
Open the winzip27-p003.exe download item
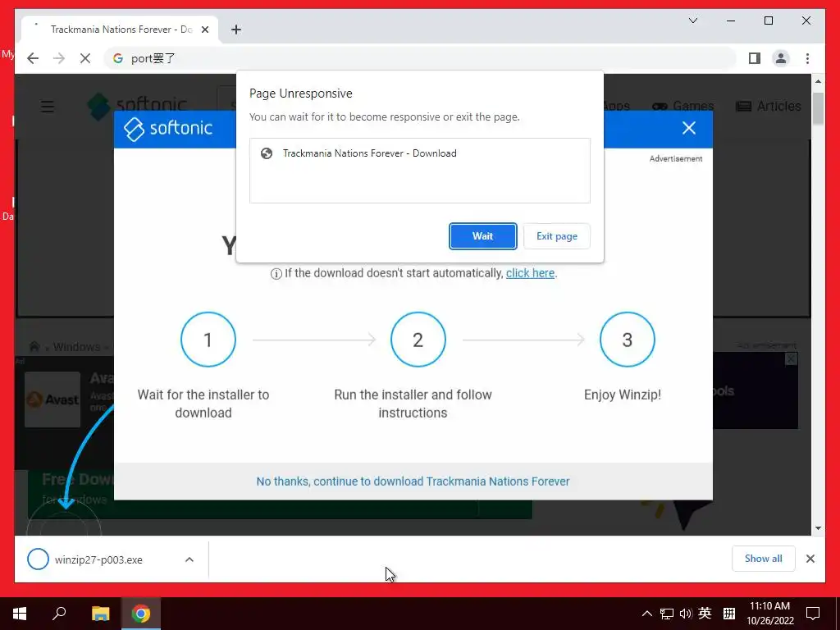pos(98,559)
